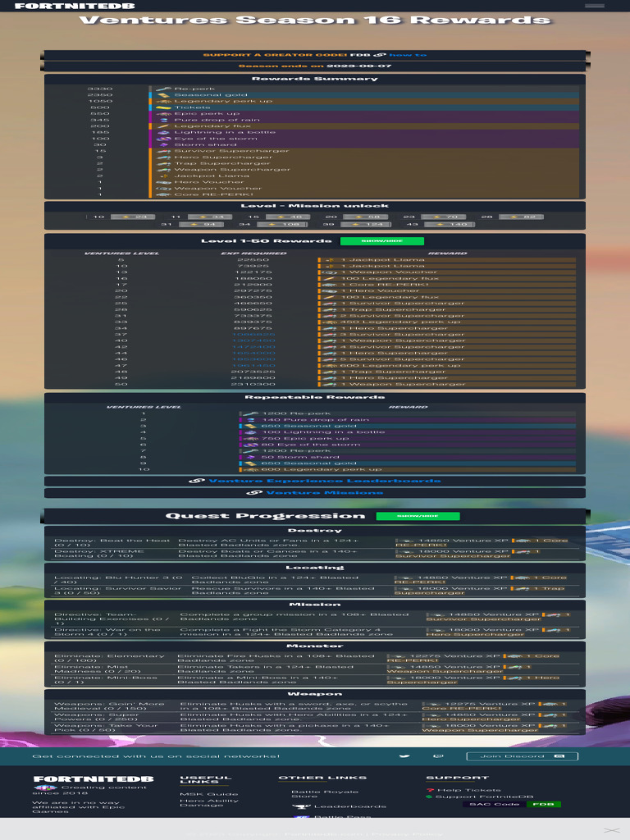The image size is (630, 840).
Task: Click the Re-perk icon in Rewards Summary
Action: [163, 89]
